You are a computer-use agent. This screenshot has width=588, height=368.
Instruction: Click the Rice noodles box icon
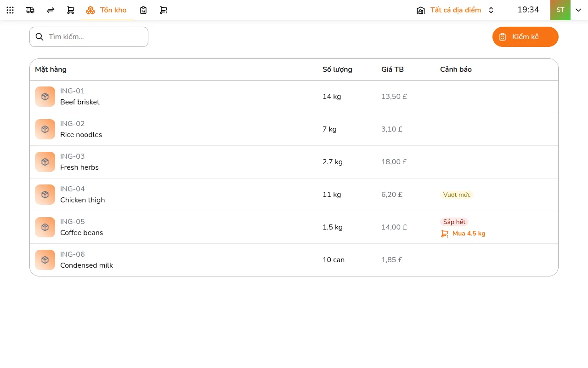[x=45, y=129]
